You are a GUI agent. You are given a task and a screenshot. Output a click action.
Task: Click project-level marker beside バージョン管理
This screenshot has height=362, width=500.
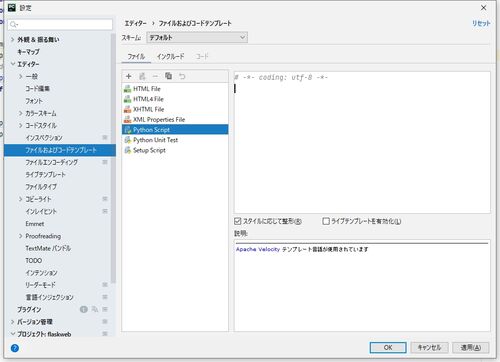point(105,322)
